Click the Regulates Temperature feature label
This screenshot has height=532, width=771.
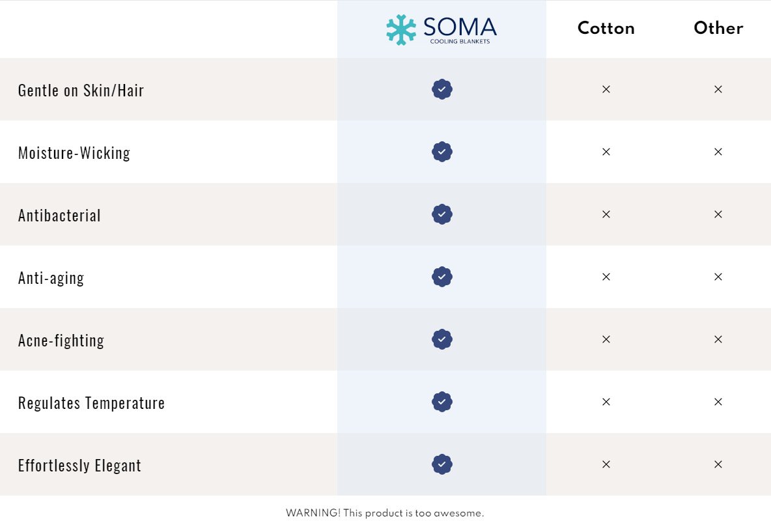[x=92, y=403]
